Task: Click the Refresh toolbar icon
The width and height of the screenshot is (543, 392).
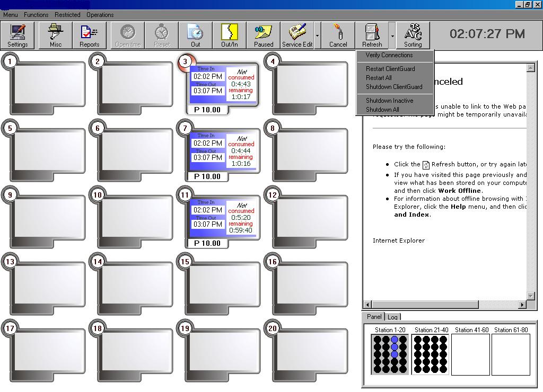Action: (x=372, y=35)
